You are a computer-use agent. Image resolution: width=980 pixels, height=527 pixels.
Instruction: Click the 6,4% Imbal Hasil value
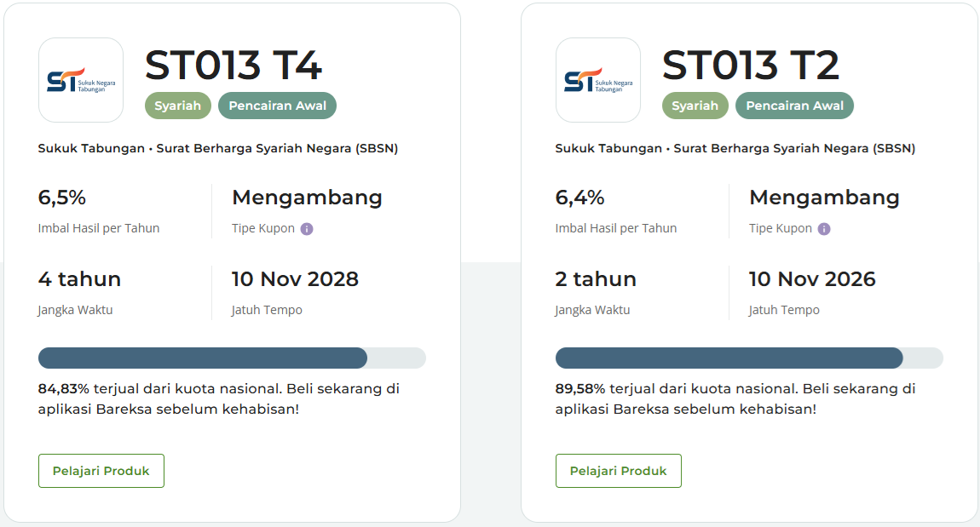point(579,198)
